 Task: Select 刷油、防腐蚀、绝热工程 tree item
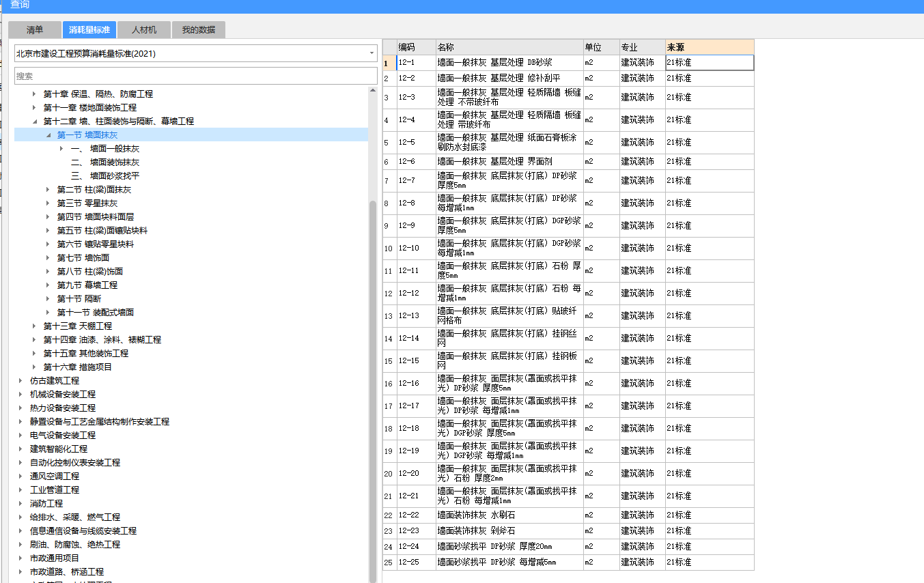(75, 545)
